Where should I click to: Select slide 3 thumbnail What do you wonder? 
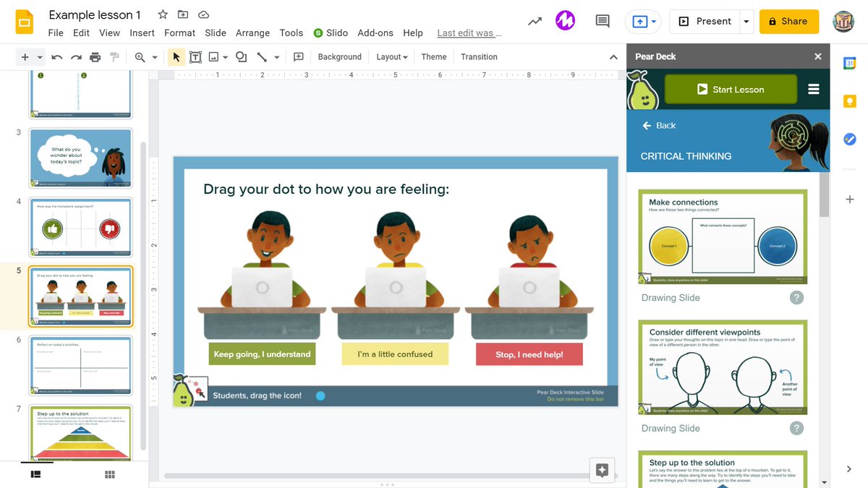80,158
